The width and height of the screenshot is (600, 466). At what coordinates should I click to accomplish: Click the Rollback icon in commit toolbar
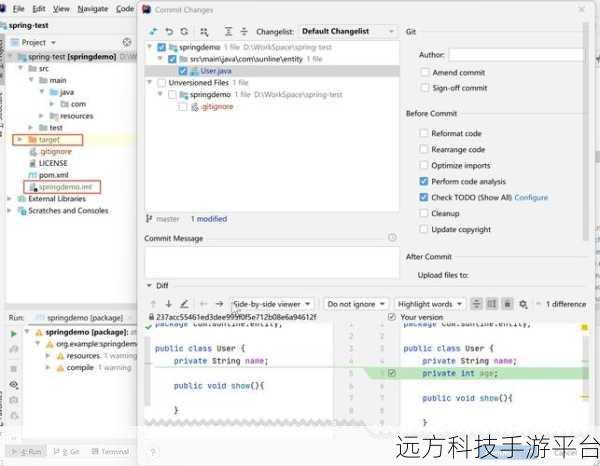pos(169,32)
